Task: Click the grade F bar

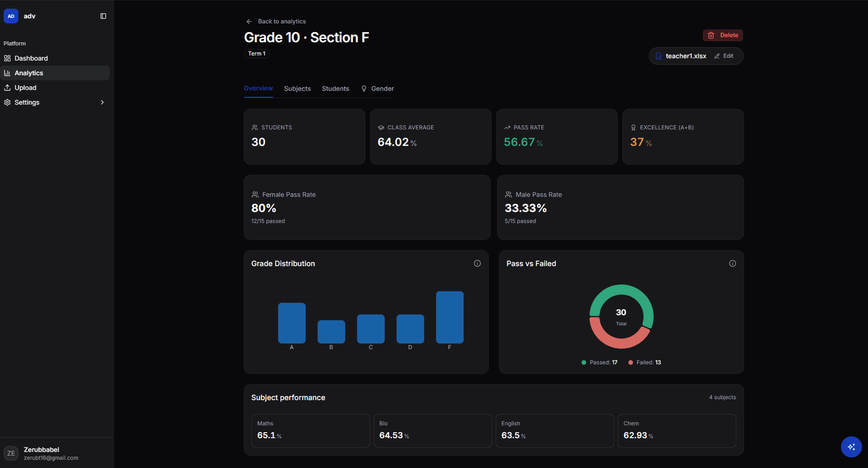Action: pyautogui.click(x=450, y=317)
